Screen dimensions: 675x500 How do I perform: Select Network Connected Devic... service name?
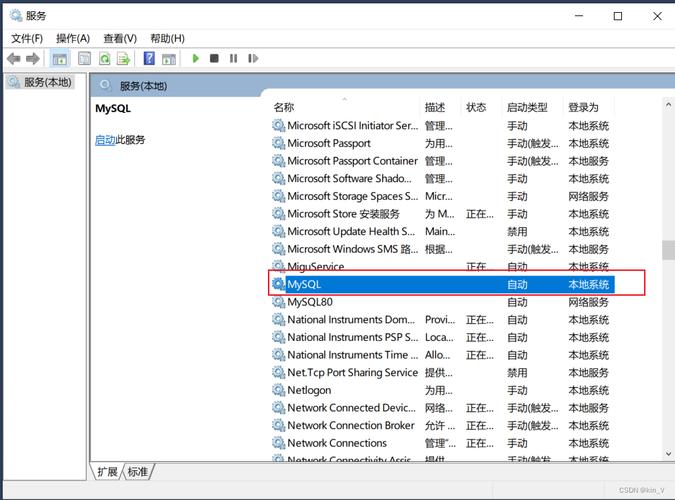point(351,407)
